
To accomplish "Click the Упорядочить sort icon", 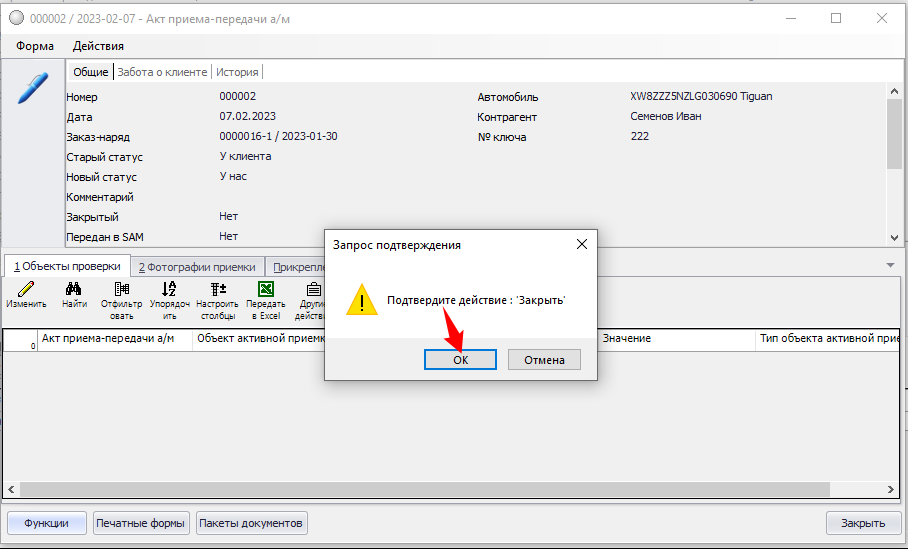I will pos(169,290).
